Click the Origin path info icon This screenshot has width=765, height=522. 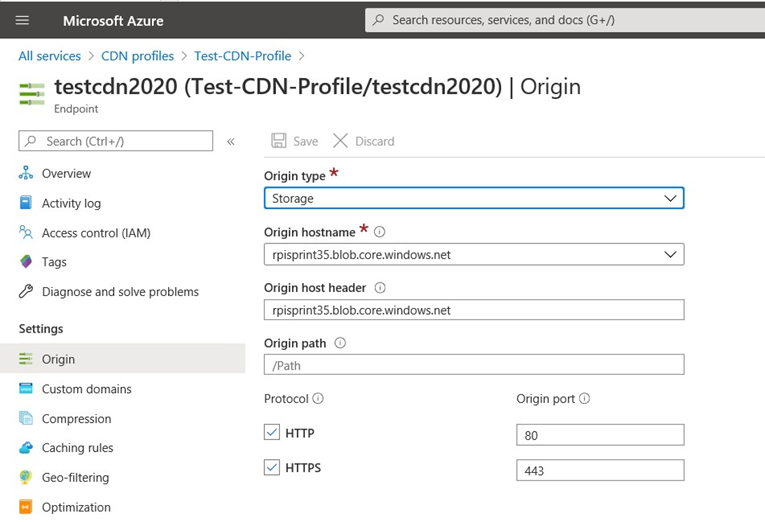341,343
